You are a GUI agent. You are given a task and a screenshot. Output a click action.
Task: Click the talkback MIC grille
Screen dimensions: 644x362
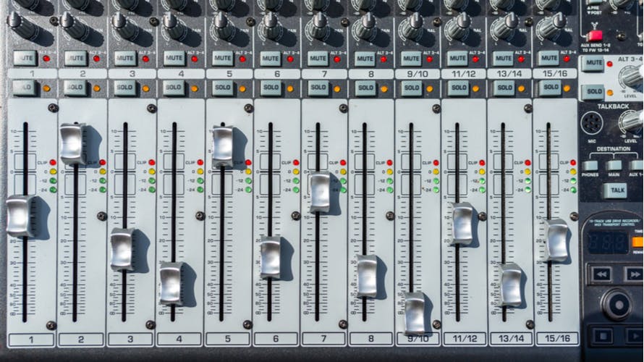(x=592, y=123)
